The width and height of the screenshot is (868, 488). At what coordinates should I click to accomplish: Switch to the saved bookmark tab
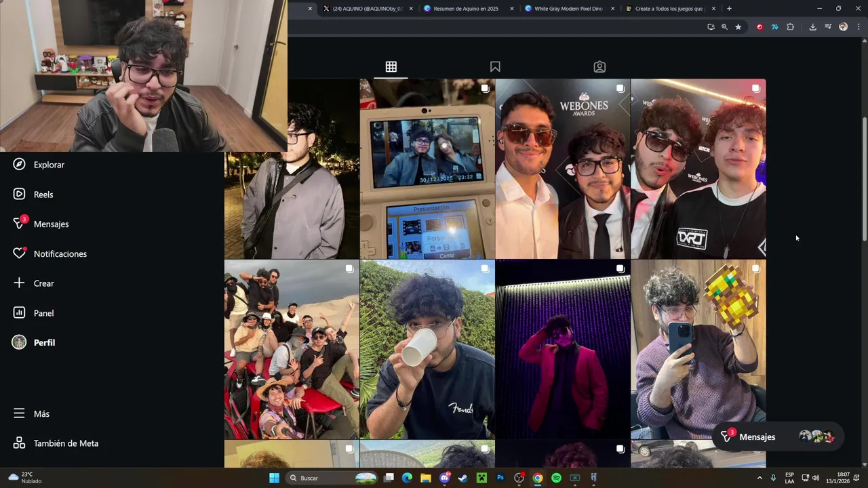coord(495,66)
